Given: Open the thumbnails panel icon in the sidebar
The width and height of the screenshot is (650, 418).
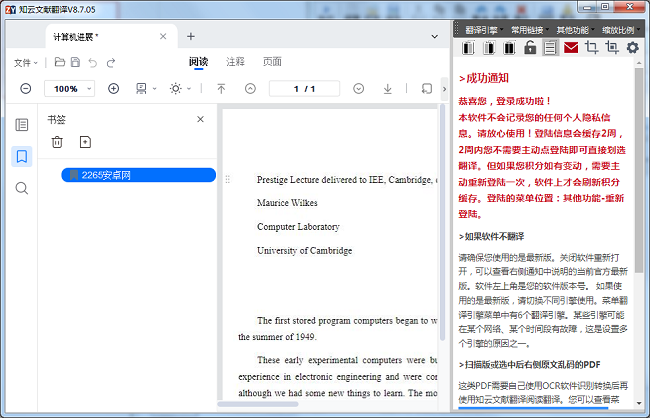Looking at the screenshot, I should click(22, 124).
